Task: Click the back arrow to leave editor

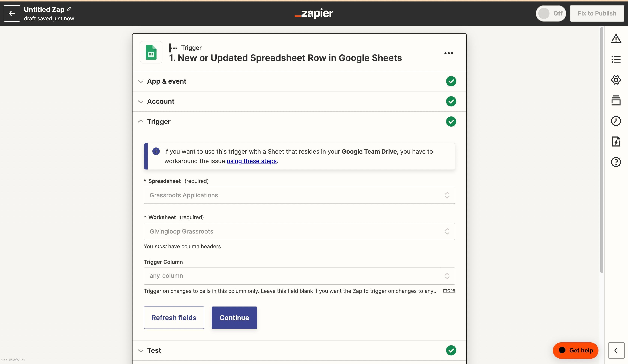Action: [x=12, y=13]
